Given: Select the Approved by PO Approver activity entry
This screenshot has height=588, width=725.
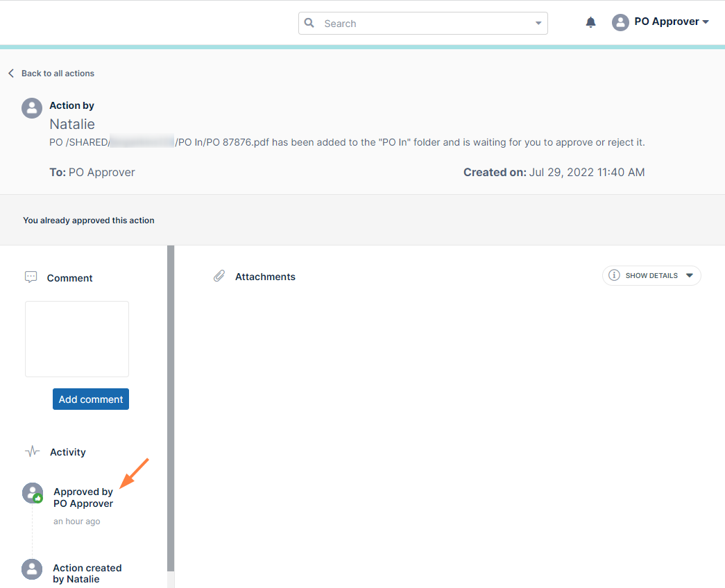Looking at the screenshot, I should point(83,498).
